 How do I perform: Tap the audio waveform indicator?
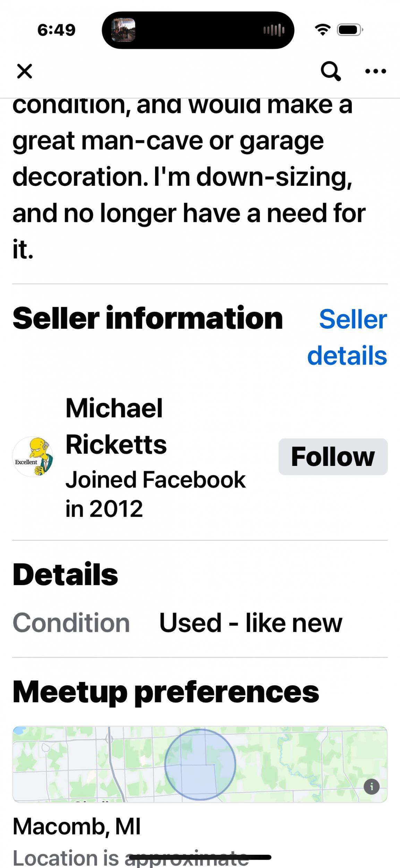click(274, 30)
